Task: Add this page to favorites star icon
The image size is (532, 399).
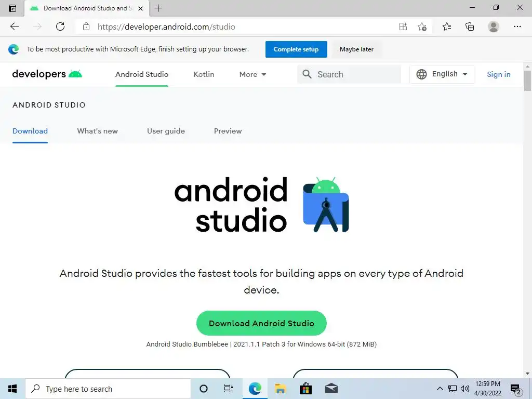Action: [x=422, y=26]
